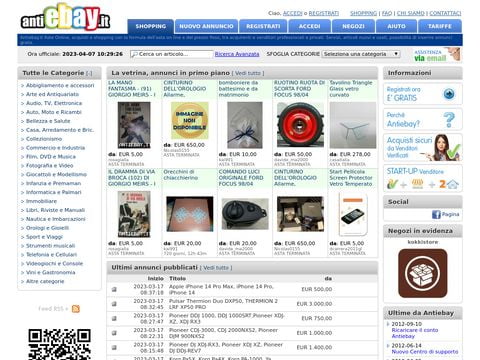Select Audio, TV, Elettronica category
Image resolution: width=480 pixels, height=360 pixels.
pyautogui.click(x=54, y=103)
